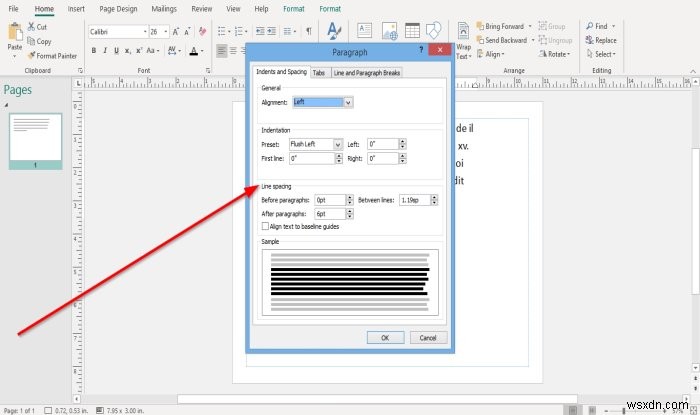700x415 pixels.
Task: Click the First line indent field
Action: point(312,158)
